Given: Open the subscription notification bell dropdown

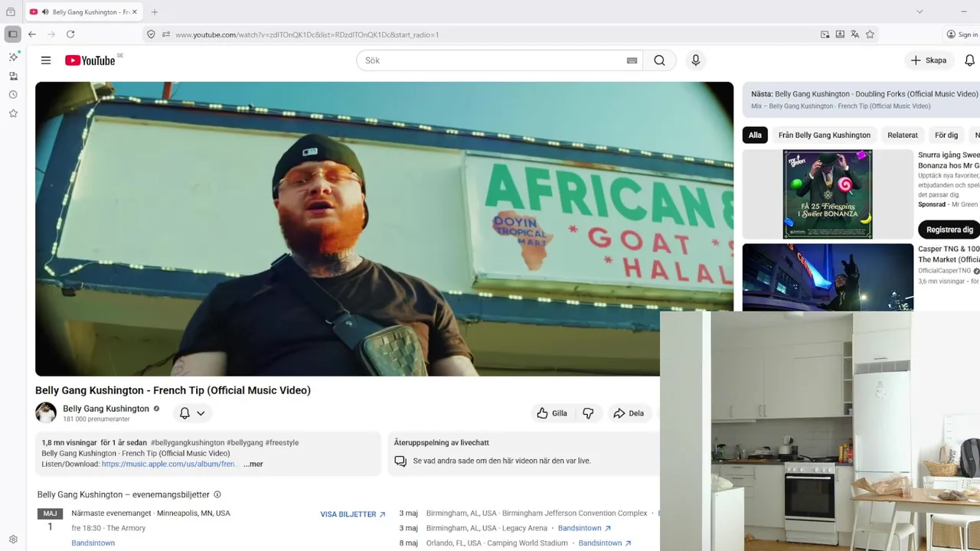Looking at the screenshot, I should pyautogui.click(x=192, y=413).
